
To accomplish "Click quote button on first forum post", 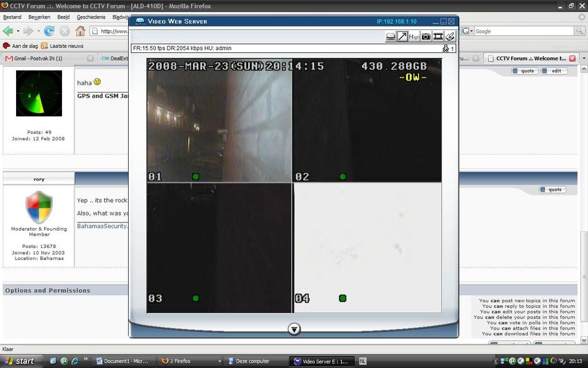I will pos(524,71).
